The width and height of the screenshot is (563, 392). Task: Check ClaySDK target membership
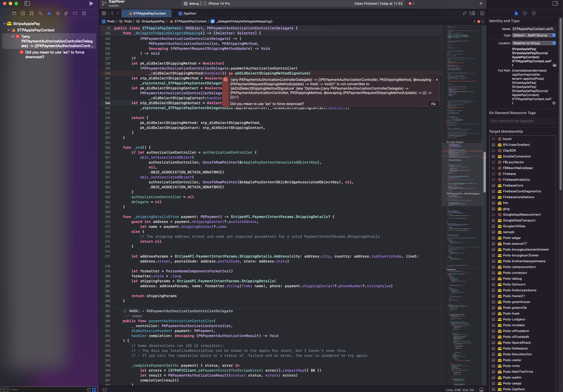(x=493, y=151)
